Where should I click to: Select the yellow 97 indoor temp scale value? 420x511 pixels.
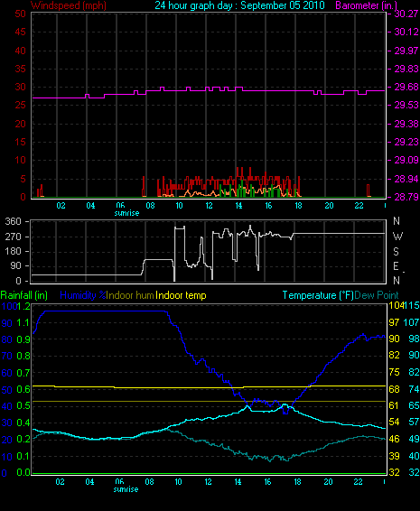pos(394,322)
